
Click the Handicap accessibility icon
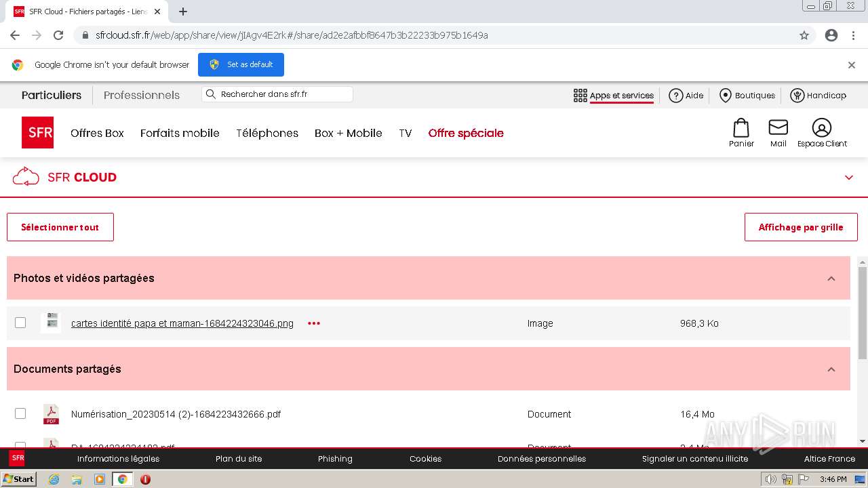pos(797,96)
